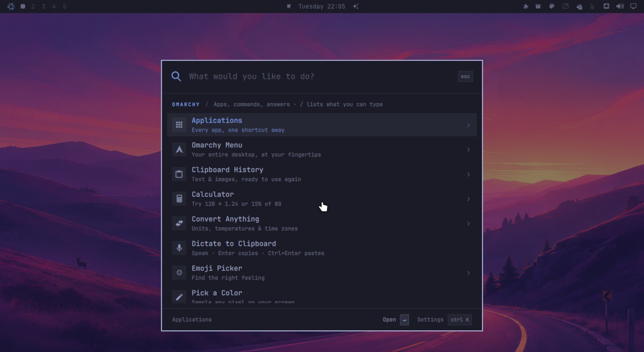Image resolution: width=644 pixels, height=352 pixels.
Task: Click the cloud tray icon in top bar
Action: point(579,7)
